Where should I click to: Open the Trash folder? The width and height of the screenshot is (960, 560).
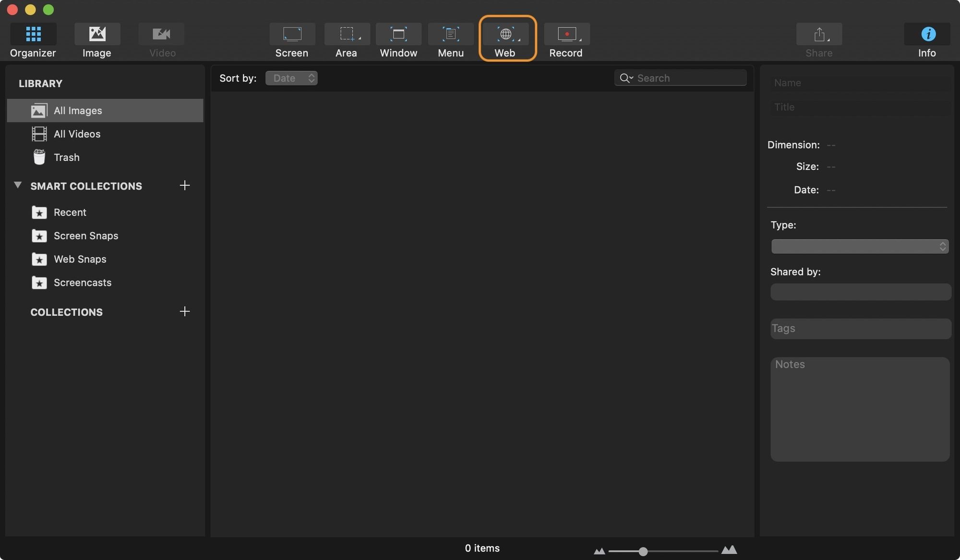(66, 157)
